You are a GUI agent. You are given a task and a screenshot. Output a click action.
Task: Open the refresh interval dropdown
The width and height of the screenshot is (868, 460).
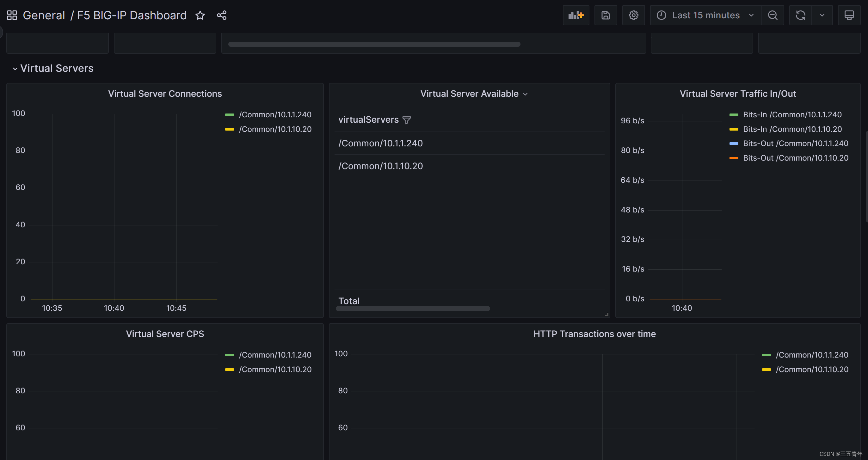(822, 15)
